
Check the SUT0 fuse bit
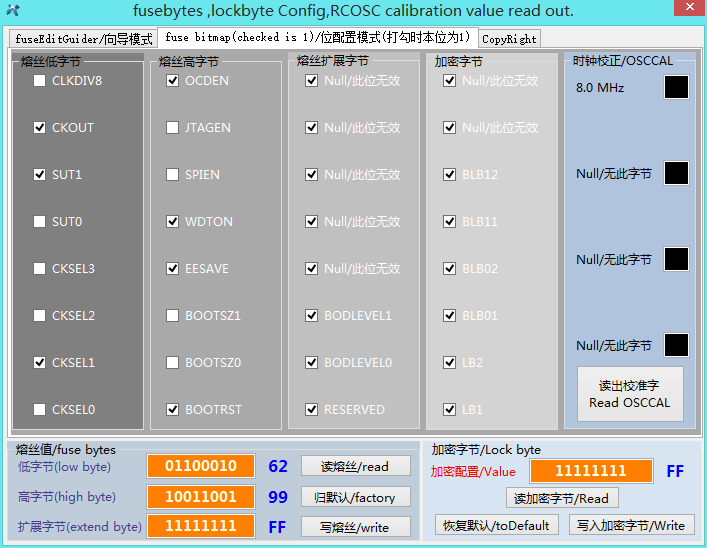40,221
